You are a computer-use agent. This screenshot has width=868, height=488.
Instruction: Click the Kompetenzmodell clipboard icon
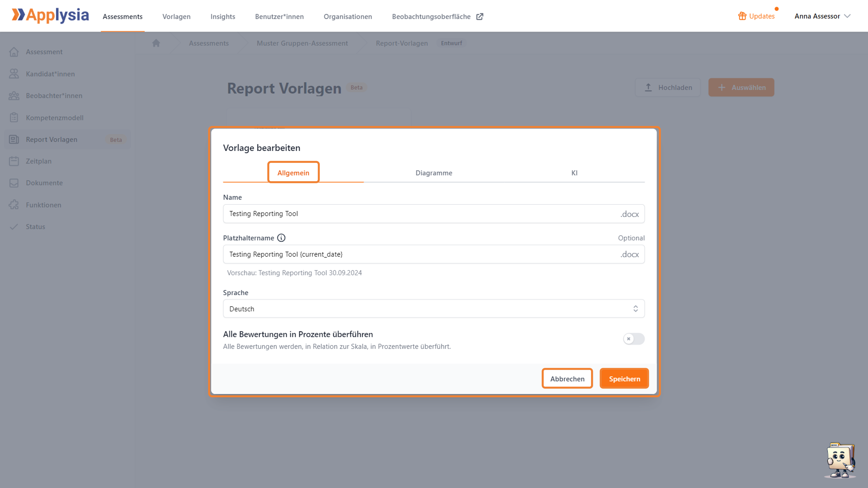(14, 118)
